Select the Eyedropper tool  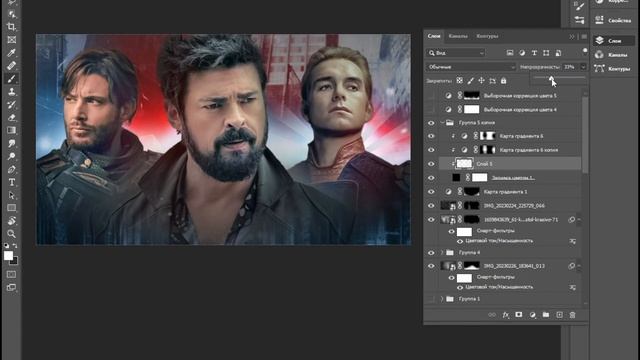pyautogui.click(x=11, y=53)
